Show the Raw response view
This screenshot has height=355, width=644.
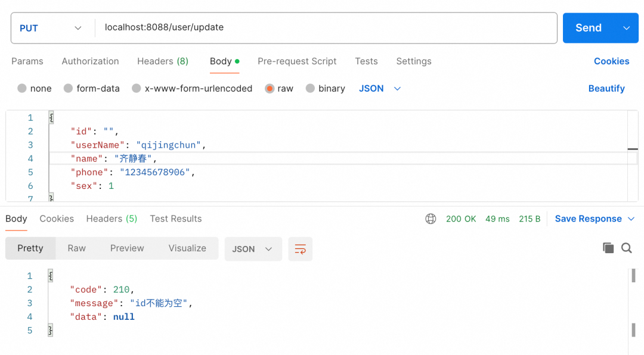76,248
